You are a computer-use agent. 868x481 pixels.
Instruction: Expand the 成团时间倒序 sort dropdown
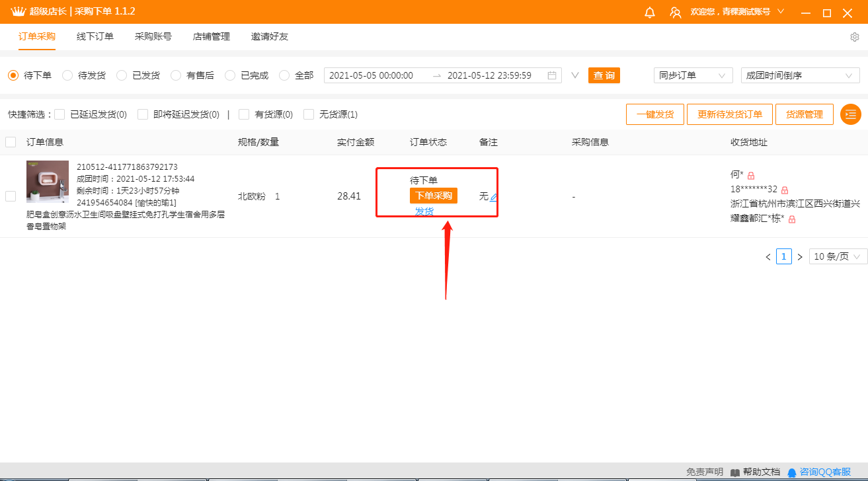(800, 75)
